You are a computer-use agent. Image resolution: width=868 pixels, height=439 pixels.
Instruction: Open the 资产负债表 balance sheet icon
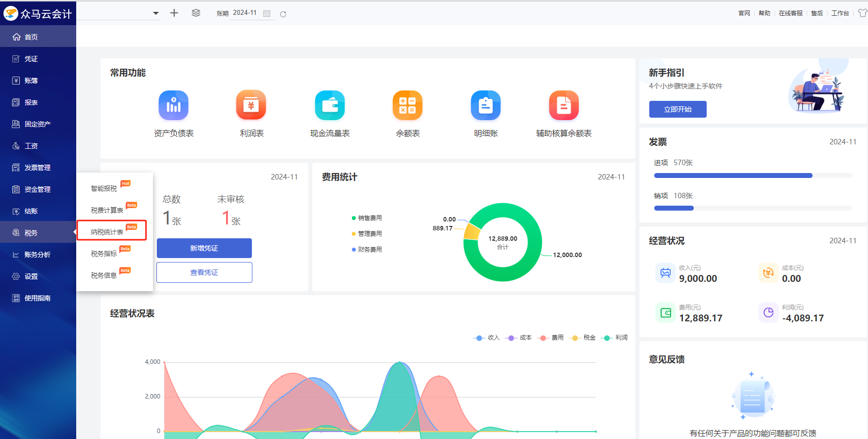pos(173,105)
